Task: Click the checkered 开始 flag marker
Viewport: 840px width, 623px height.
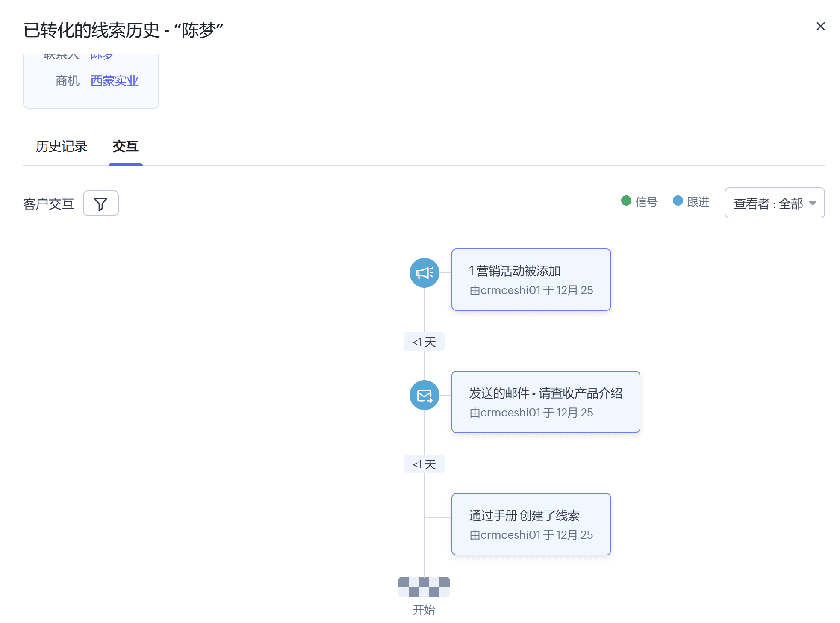Action: pos(424,587)
